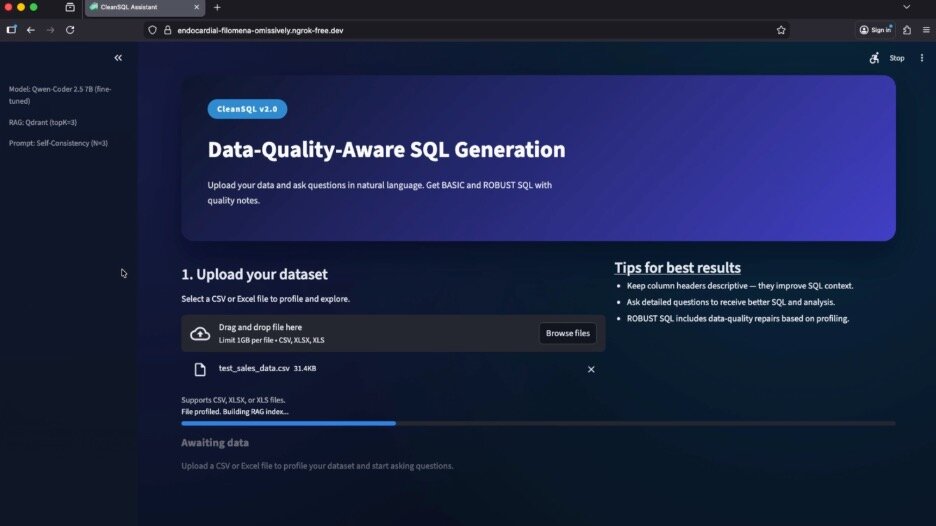Bookmark this page with the star

781,30
